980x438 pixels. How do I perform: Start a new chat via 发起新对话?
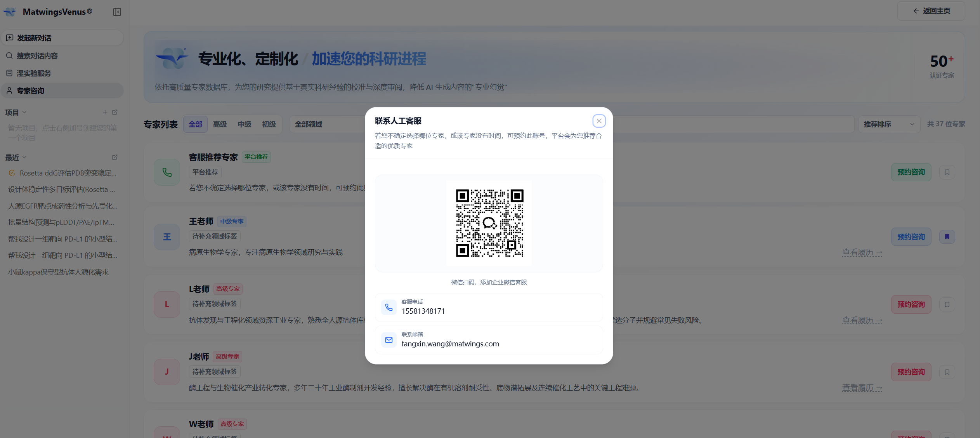click(x=62, y=38)
